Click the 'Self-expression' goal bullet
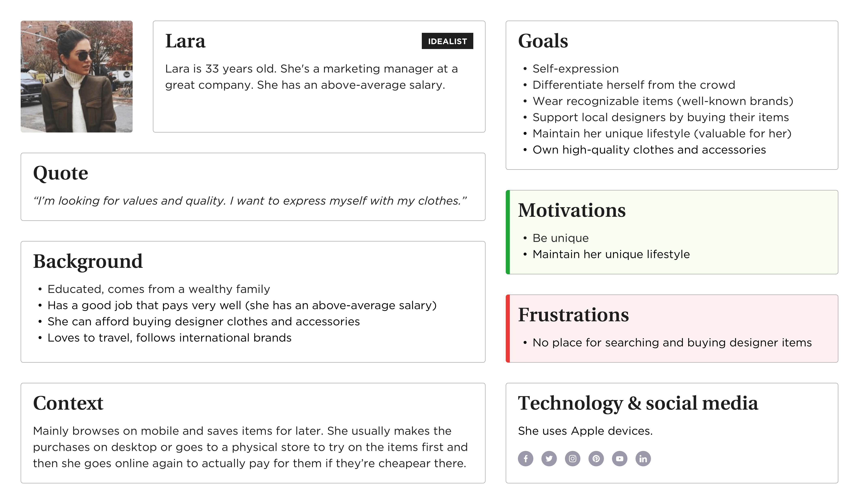The image size is (859, 504). 575,69
